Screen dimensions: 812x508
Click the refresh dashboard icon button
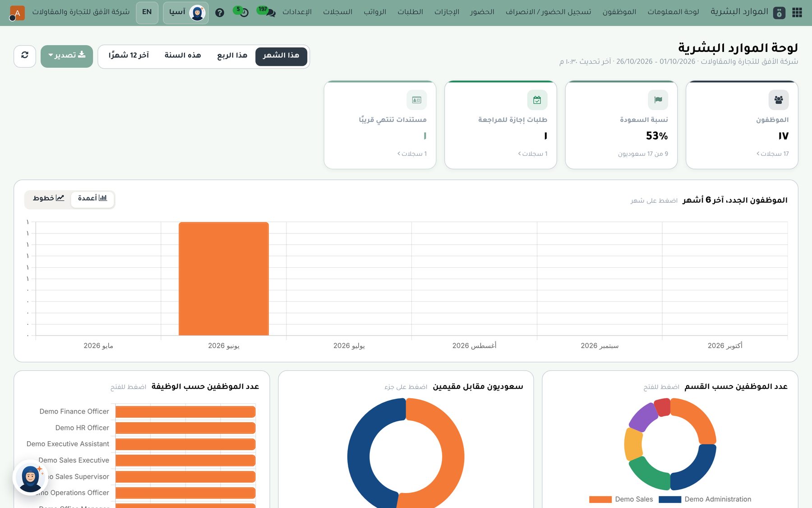[x=25, y=56]
